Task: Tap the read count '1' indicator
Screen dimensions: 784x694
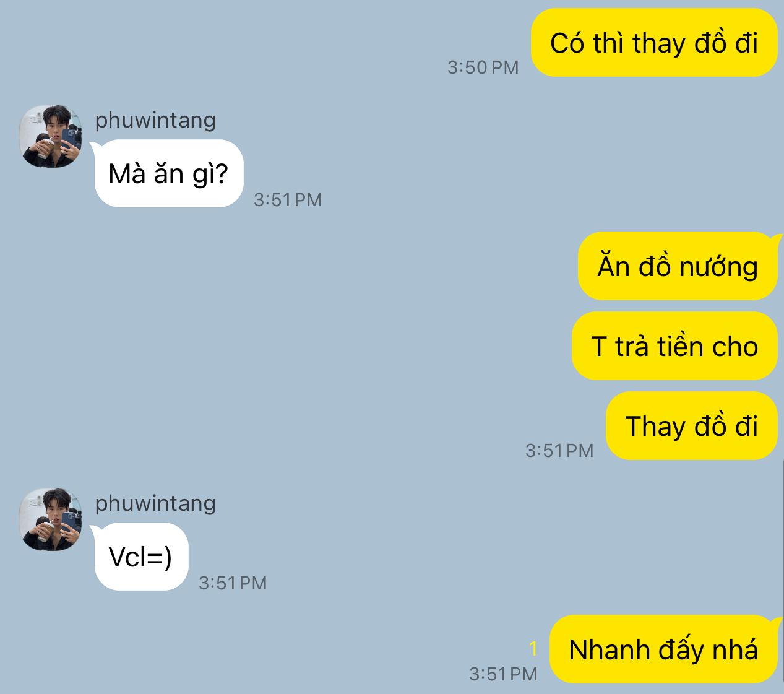Action: [x=533, y=649]
